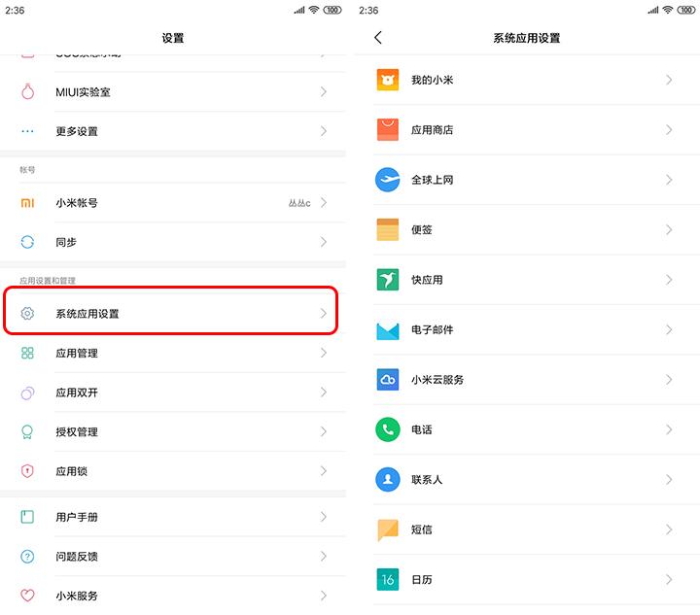Open the 我的小米 app icon
The width and height of the screenshot is (700, 615).
pyautogui.click(x=388, y=80)
